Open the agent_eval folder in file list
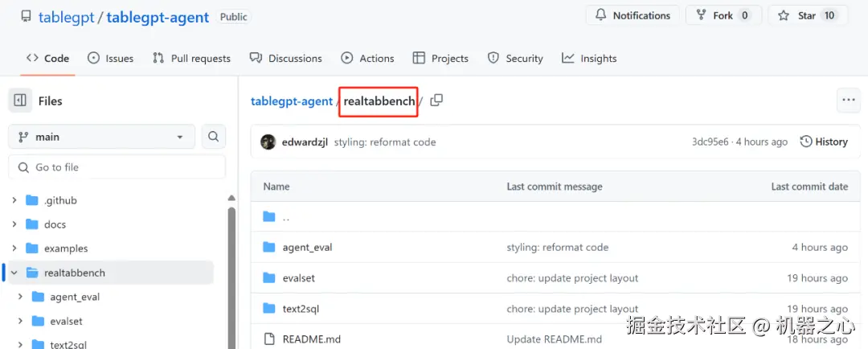 (307, 247)
